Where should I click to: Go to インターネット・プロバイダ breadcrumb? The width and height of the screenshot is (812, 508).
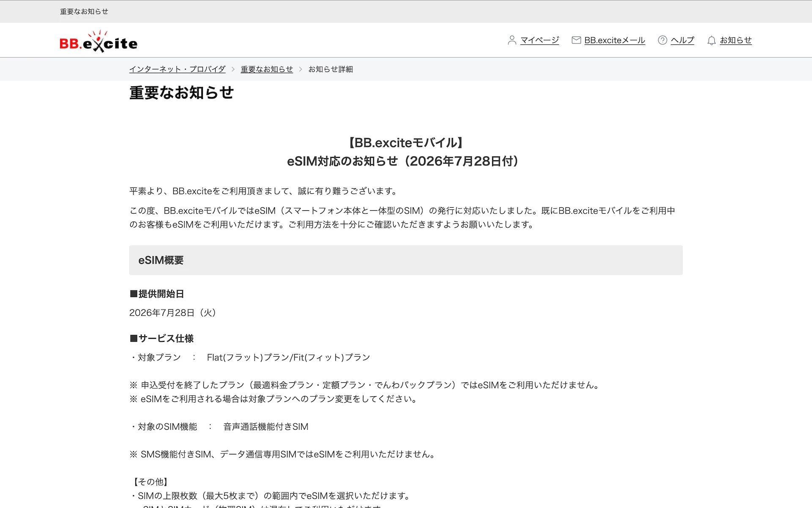[177, 69]
